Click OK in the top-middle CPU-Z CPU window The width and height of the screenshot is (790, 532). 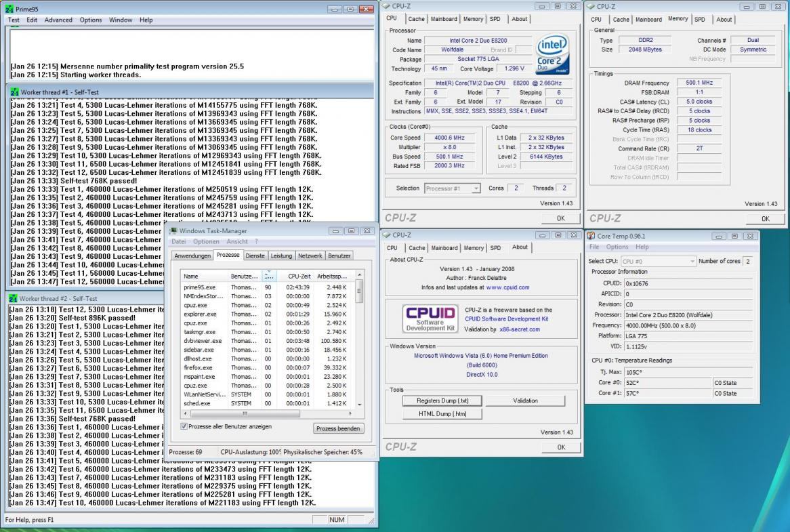click(x=561, y=219)
